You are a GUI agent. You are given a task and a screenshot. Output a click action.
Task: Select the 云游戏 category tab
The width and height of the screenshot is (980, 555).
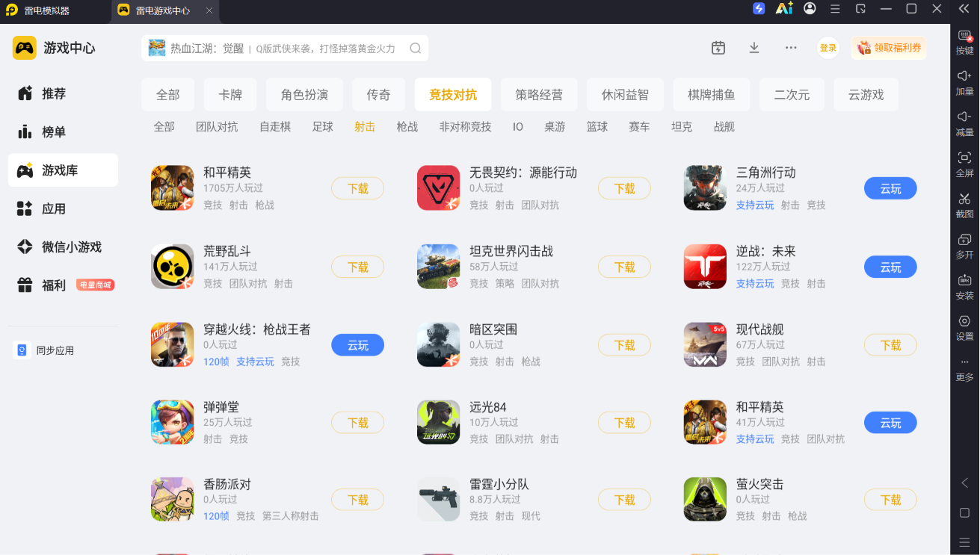(866, 94)
